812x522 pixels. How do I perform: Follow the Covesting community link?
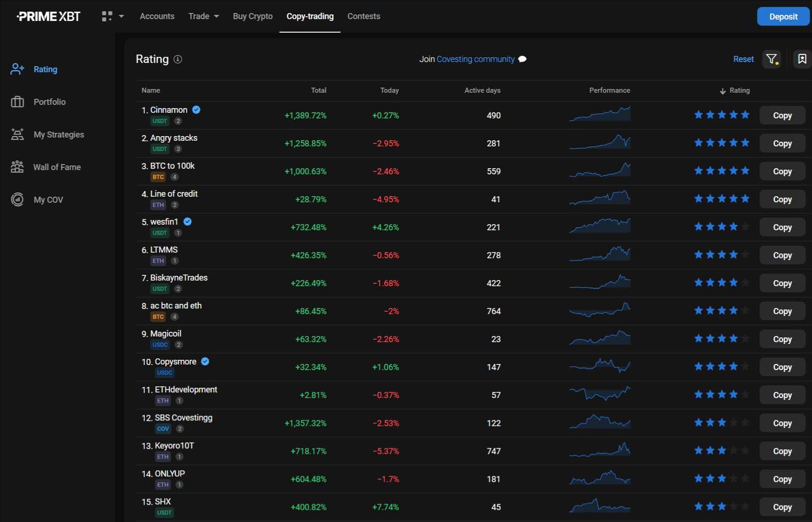click(x=476, y=59)
